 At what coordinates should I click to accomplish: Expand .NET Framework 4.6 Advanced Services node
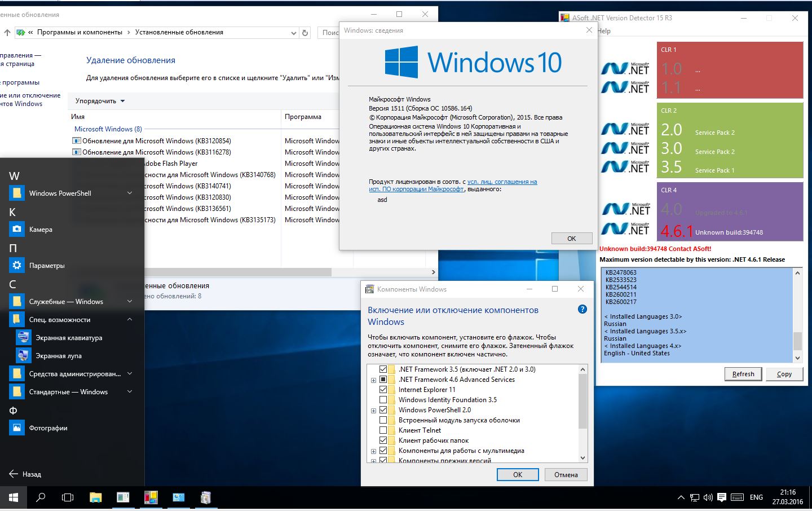373,380
